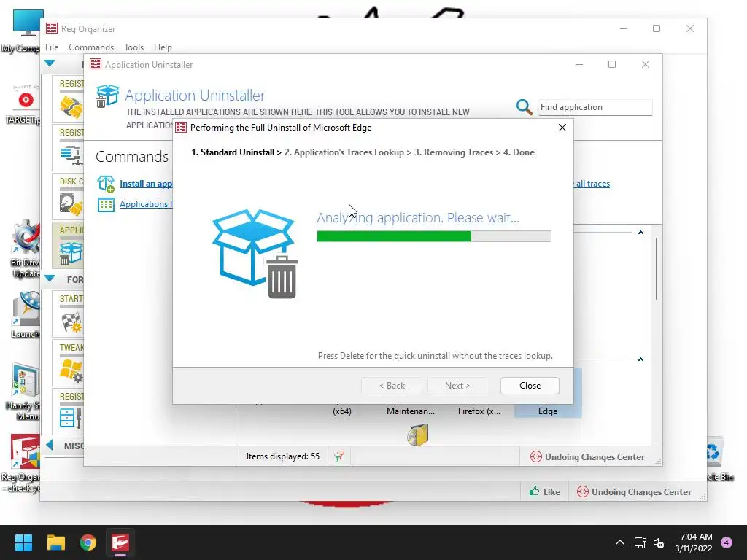Click the Like thumbs-up button
The height and width of the screenshot is (560, 747).
pos(544,492)
